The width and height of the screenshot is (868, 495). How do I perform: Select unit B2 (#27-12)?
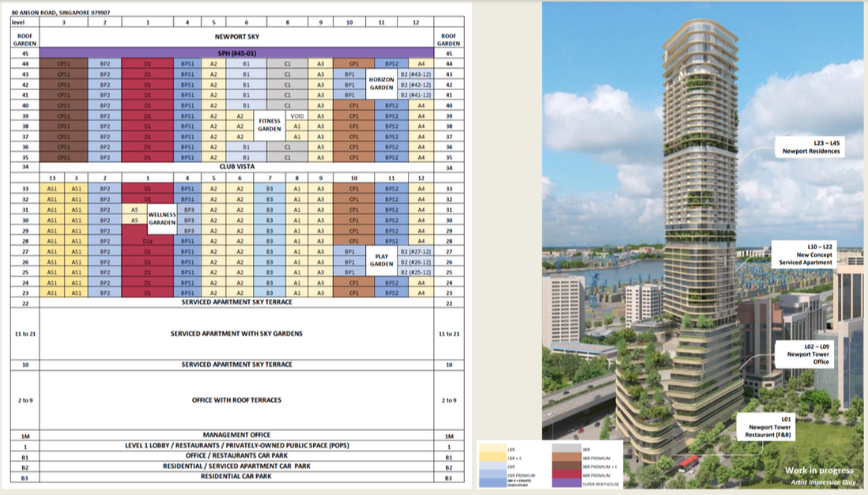pyautogui.click(x=415, y=251)
